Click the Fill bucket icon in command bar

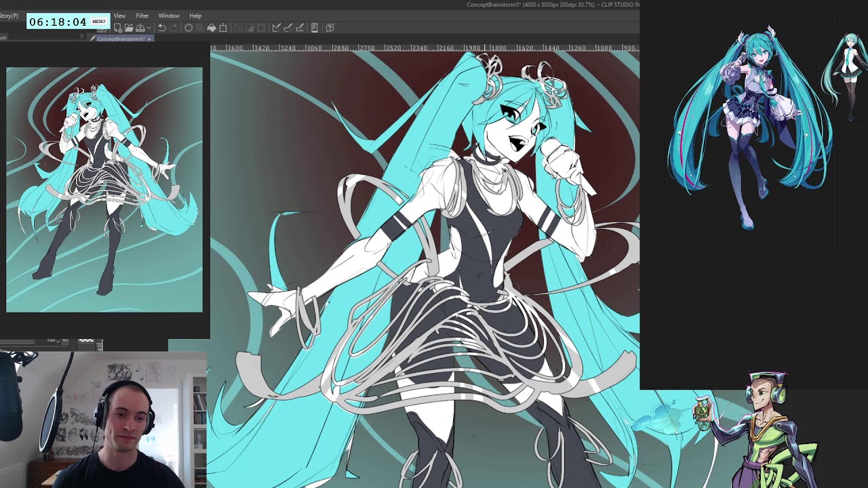212,28
